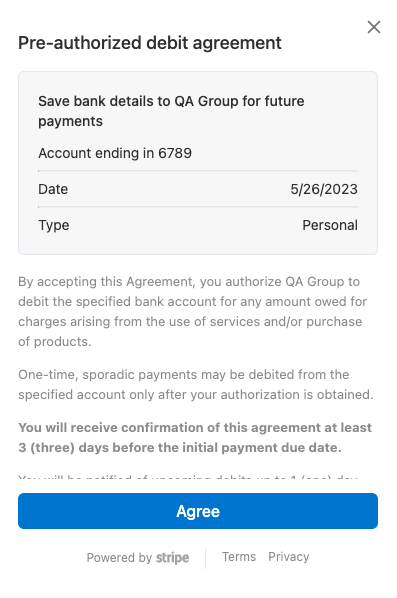Screen dimensions: 397x598
Task: Click the Stripe logo in footer
Action: point(172,558)
